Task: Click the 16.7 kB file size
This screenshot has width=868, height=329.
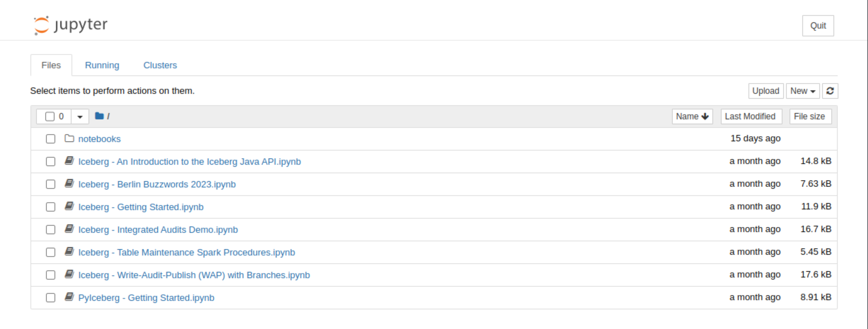Action: pos(816,229)
